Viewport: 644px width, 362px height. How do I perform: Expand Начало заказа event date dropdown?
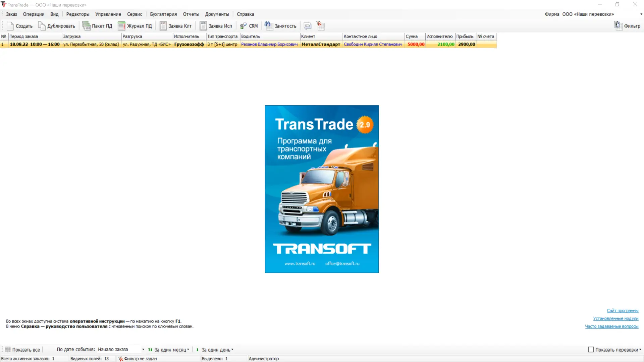(x=143, y=350)
